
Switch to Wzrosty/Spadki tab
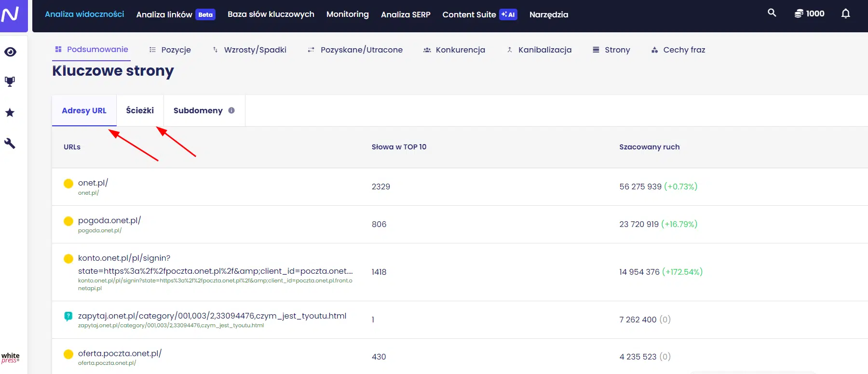(249, 50)
